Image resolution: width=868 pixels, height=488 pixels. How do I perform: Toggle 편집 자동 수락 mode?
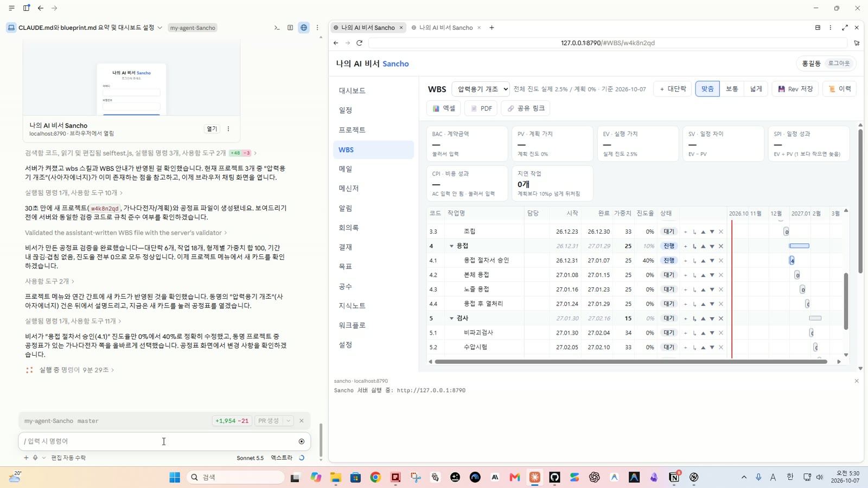coord(68,458)
